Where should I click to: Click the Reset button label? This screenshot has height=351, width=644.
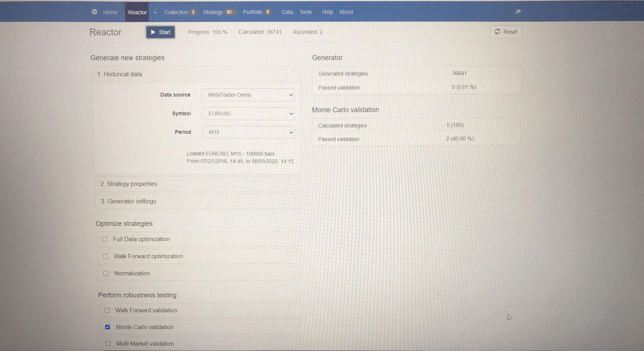(x=510, y=32)
